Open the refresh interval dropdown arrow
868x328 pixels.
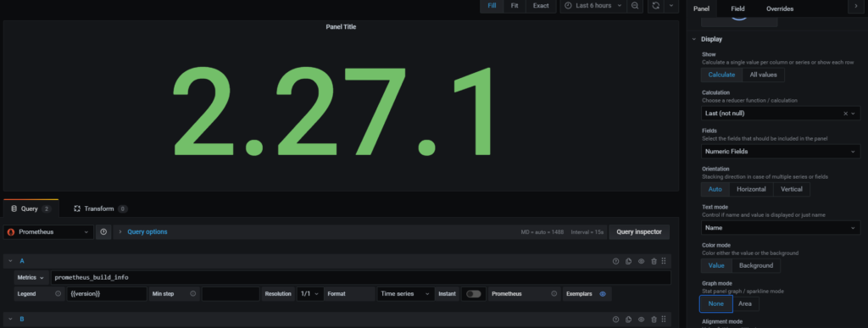[671, 6]
